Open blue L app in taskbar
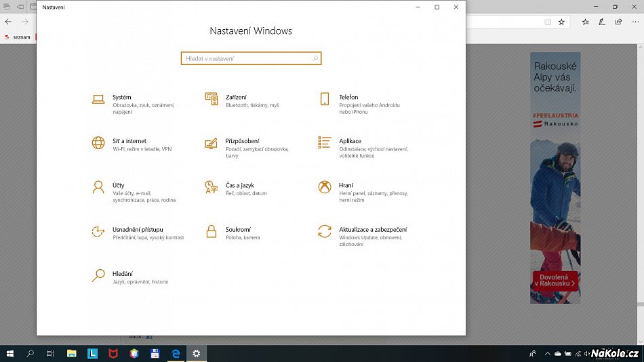Viewport: 644px width, 362px height. point(92,353)
